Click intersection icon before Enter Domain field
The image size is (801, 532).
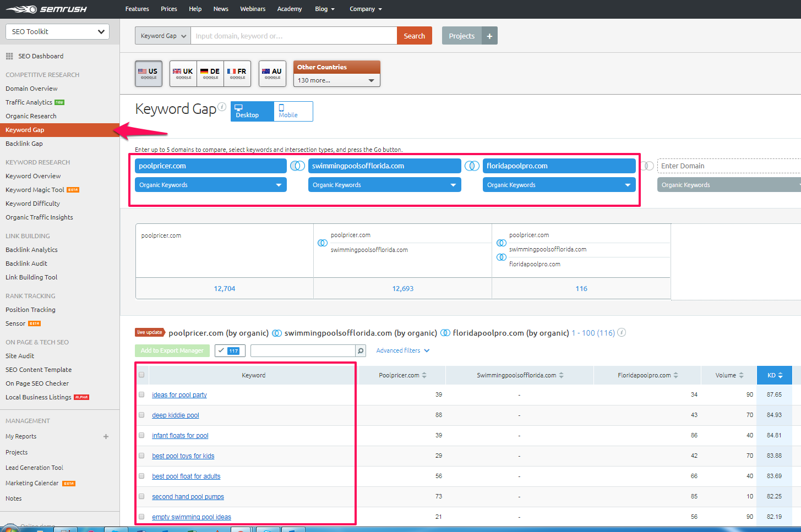tap(647, 166)
